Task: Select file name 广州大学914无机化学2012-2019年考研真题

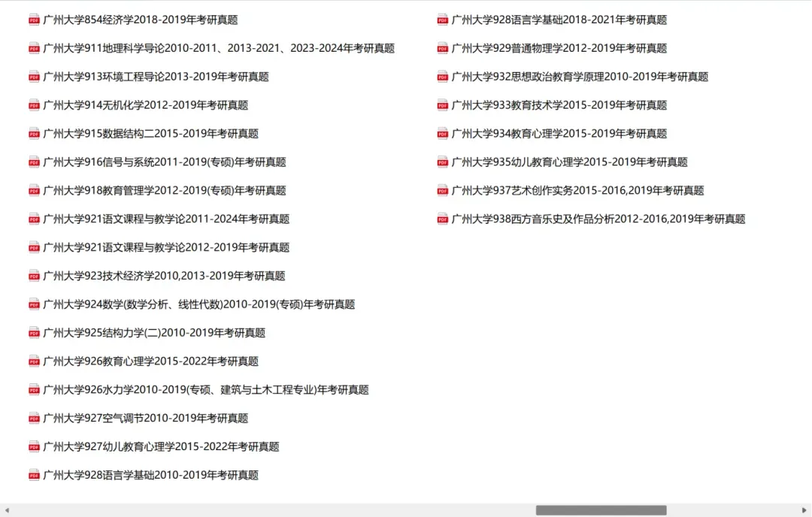Action: click(146, 105)
